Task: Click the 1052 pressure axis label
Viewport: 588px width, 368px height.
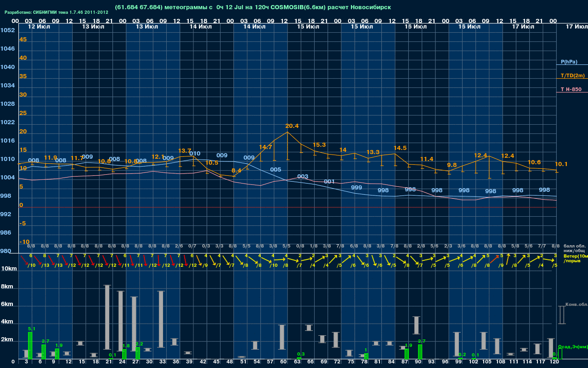Action: click(7, 30)
